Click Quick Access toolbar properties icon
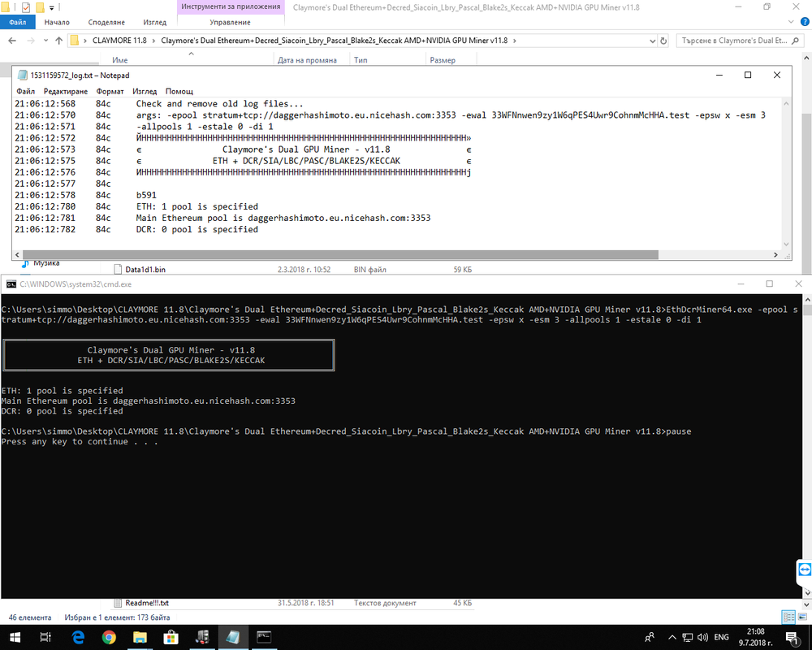This screenshot has height=650, width=812. pyautogui.click(x=26, y=8)
